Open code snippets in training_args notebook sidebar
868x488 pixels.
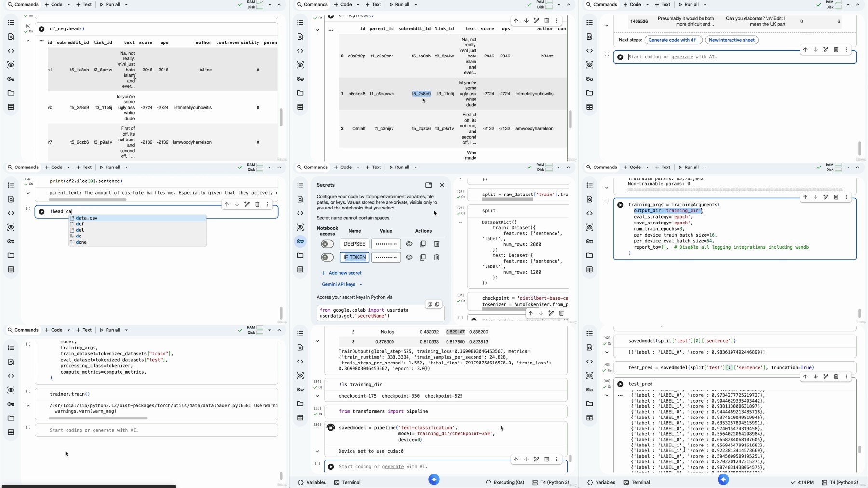pos(590,213)
